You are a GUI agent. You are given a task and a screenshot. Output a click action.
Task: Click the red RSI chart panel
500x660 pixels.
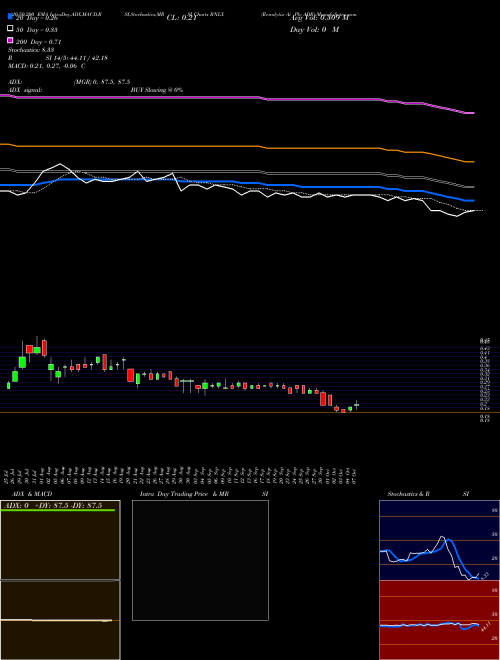pos(439,620)
